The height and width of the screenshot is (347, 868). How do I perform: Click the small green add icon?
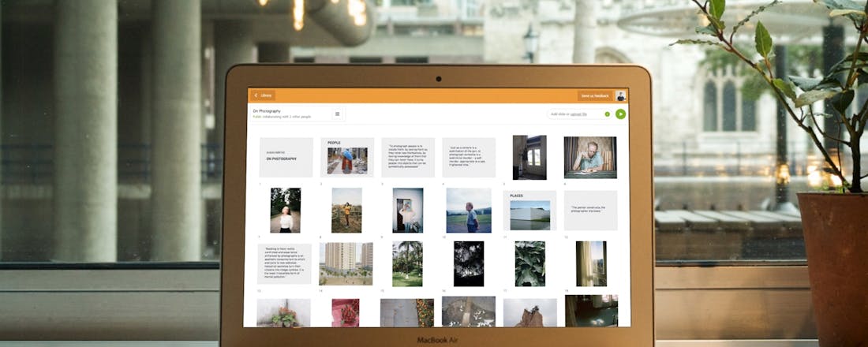click(607, 114)
